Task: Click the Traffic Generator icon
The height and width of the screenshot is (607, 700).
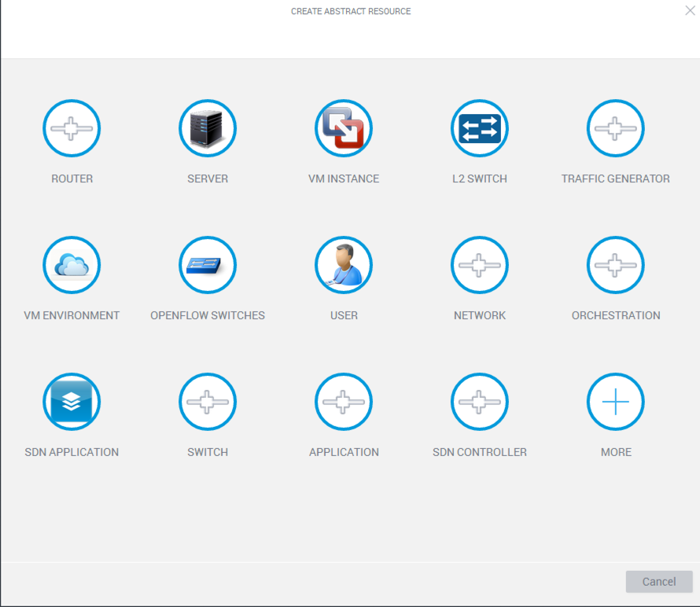Action: 616,128
